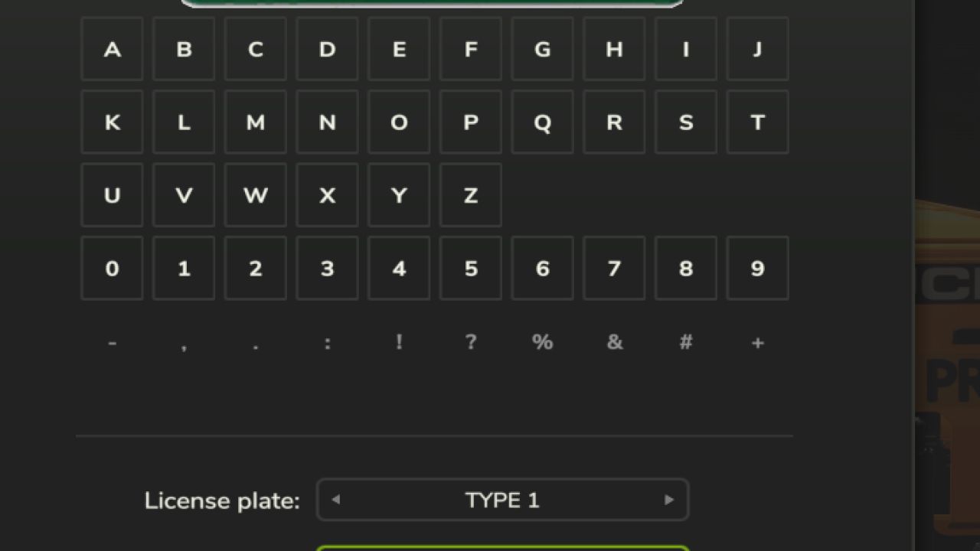Image resolution: width=980 pixels, height=551 pixels.
Task: Select the number 5 key
Action: point(471,269)
